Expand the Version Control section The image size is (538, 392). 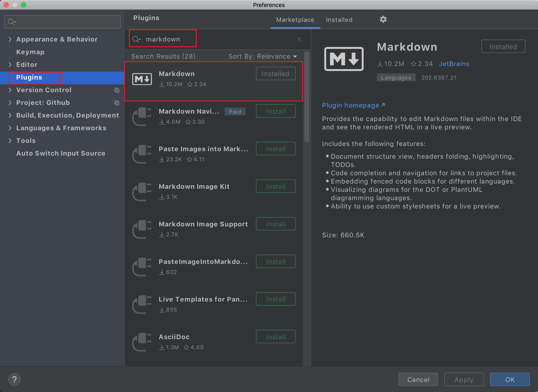pyautogui.click(x=10, y=90)
